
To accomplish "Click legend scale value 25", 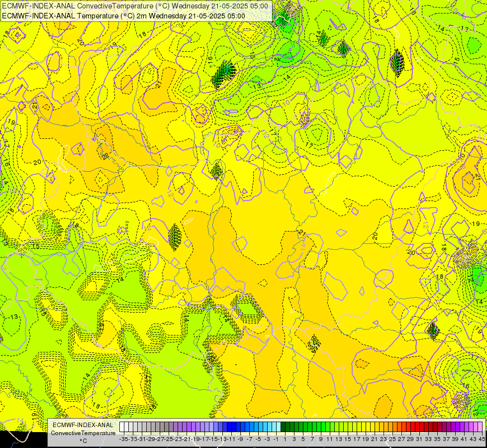I will pos(392,439).
